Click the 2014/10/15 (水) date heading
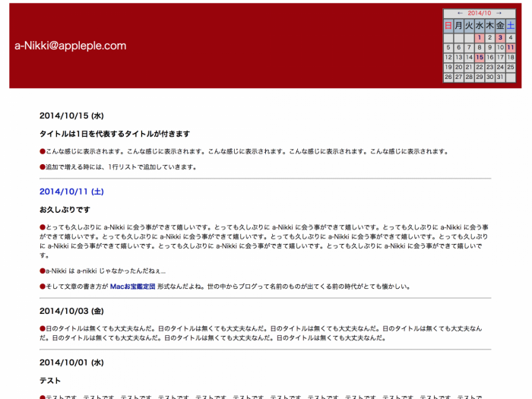This screenshot has width=532, height=399. pos(71,116)
